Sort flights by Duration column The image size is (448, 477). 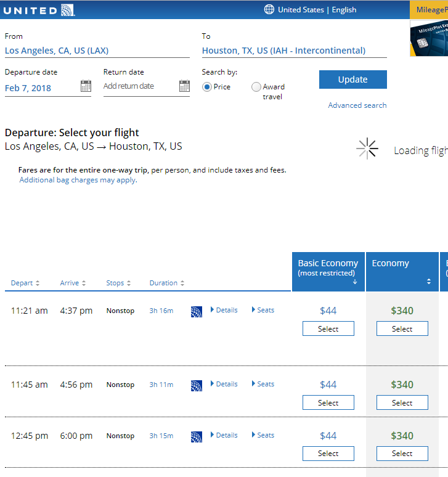point(167,283)
